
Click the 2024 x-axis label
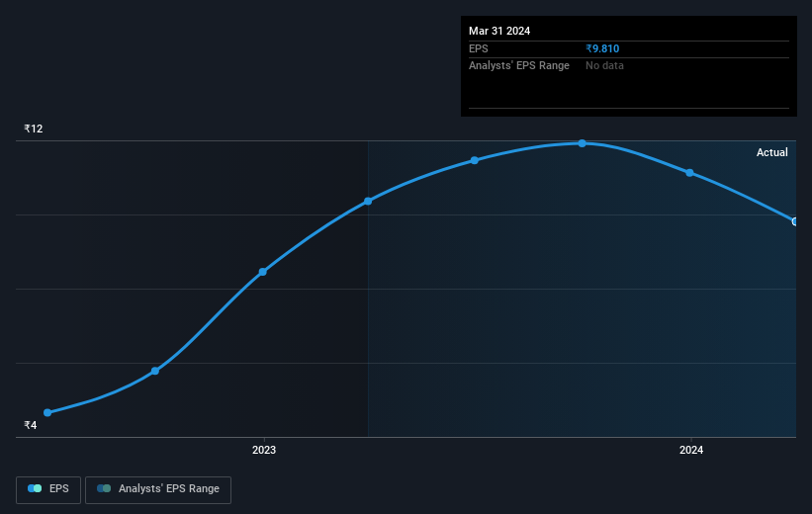(691, 450)
